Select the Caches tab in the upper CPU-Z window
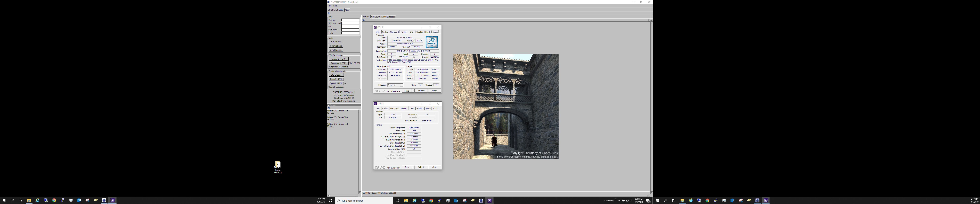This screenshot has height=204, width=980. [385, 32]
